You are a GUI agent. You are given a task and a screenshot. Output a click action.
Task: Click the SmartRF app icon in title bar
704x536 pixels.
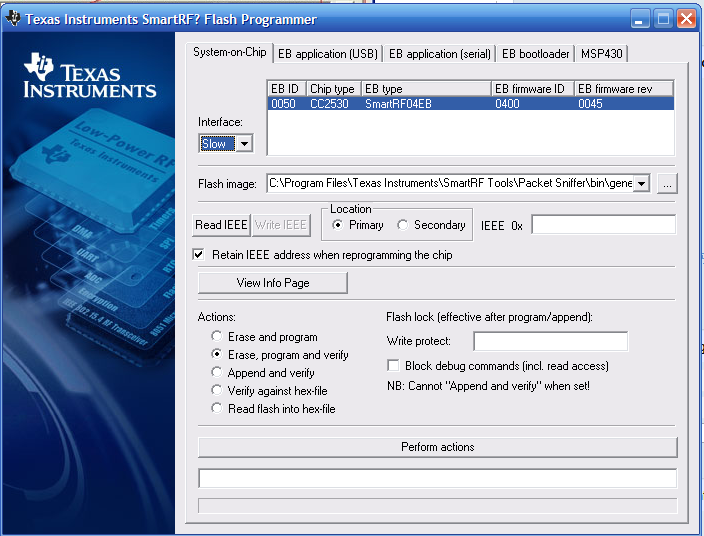click(x=13, y=18)
